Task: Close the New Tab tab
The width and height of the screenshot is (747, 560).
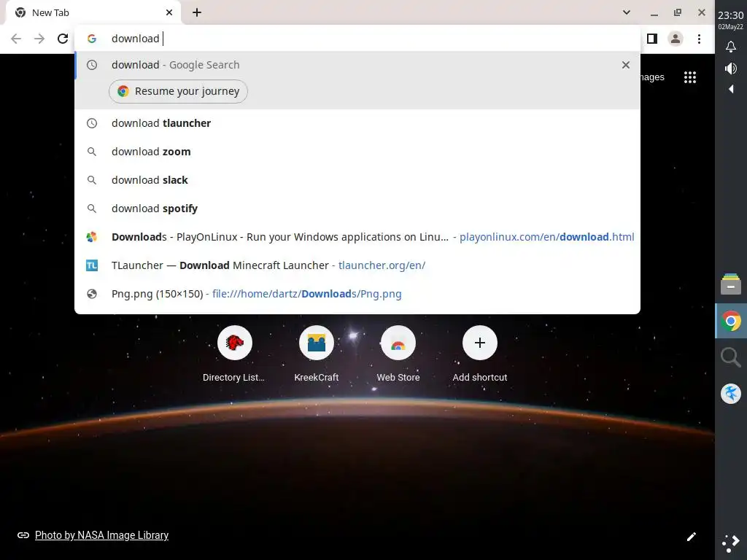Action: click(169, 12)
